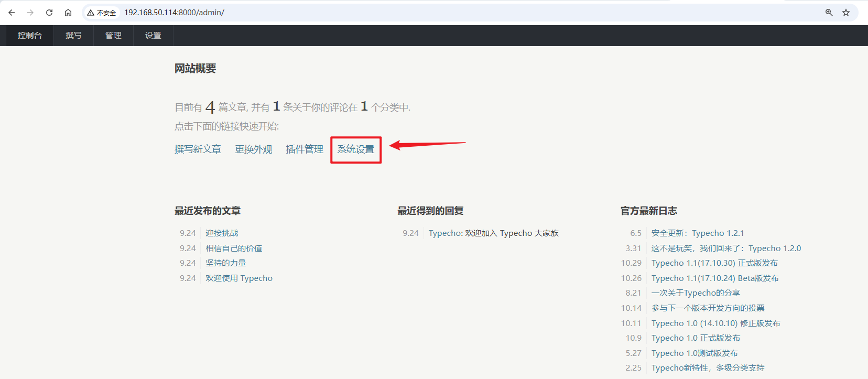Open log entry Typecho 1.0测试版发布
Screen dimensions: 868x379
tap(695, 353)
